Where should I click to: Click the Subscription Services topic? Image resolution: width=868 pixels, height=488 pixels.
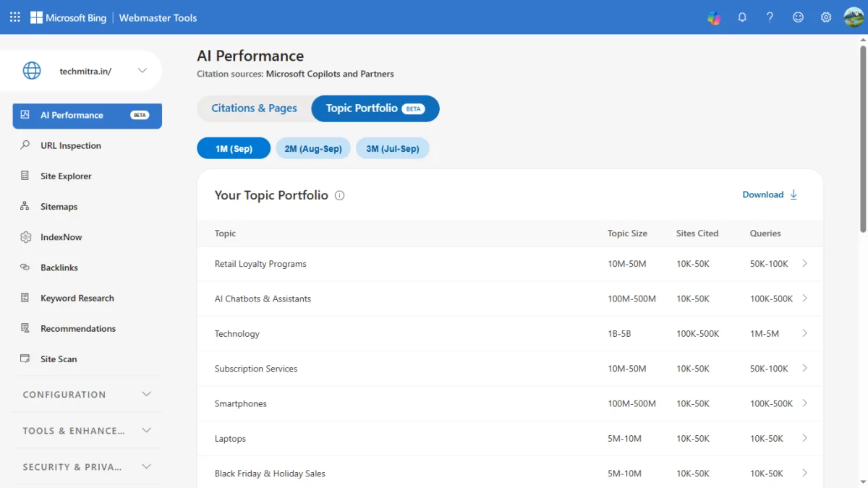coord(256,369)
